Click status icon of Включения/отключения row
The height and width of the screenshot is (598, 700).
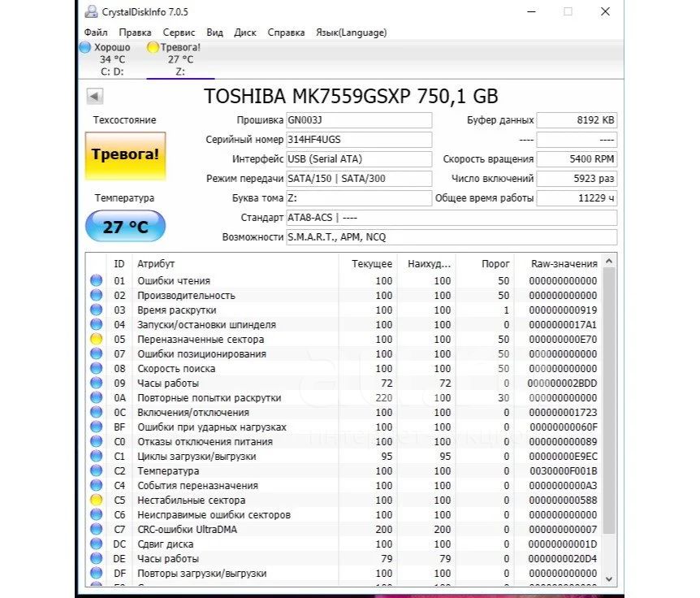97,412
